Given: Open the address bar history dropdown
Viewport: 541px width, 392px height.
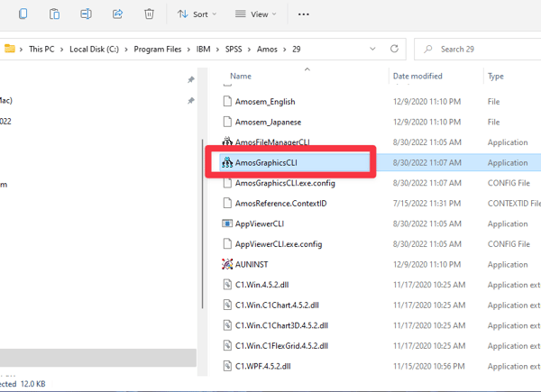Looking at the screenshot, I should [x=372, y=49].
